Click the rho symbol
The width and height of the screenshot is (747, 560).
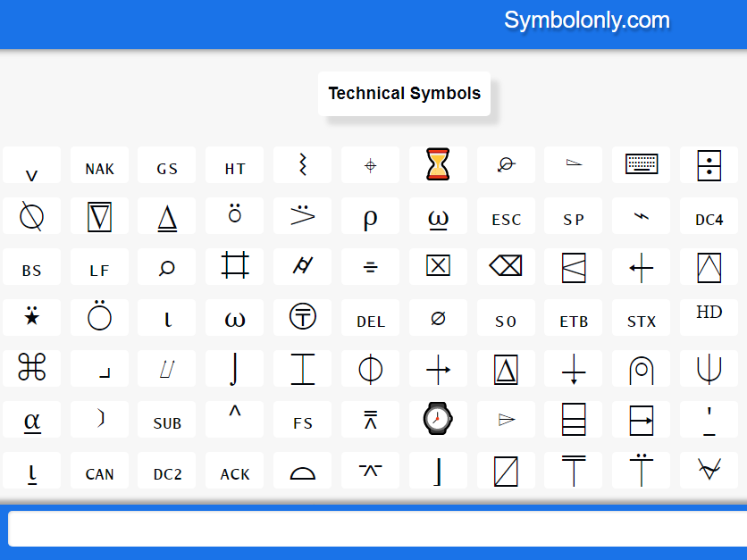pyautogui.click(x=370, y=216)
